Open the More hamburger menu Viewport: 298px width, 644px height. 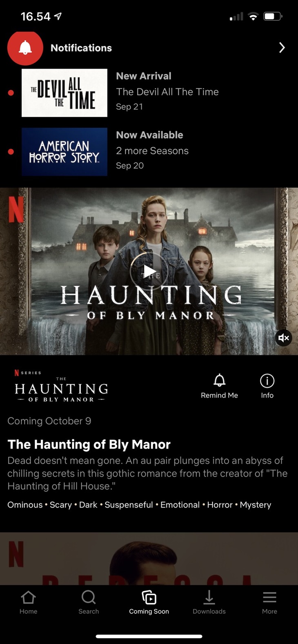269,602
